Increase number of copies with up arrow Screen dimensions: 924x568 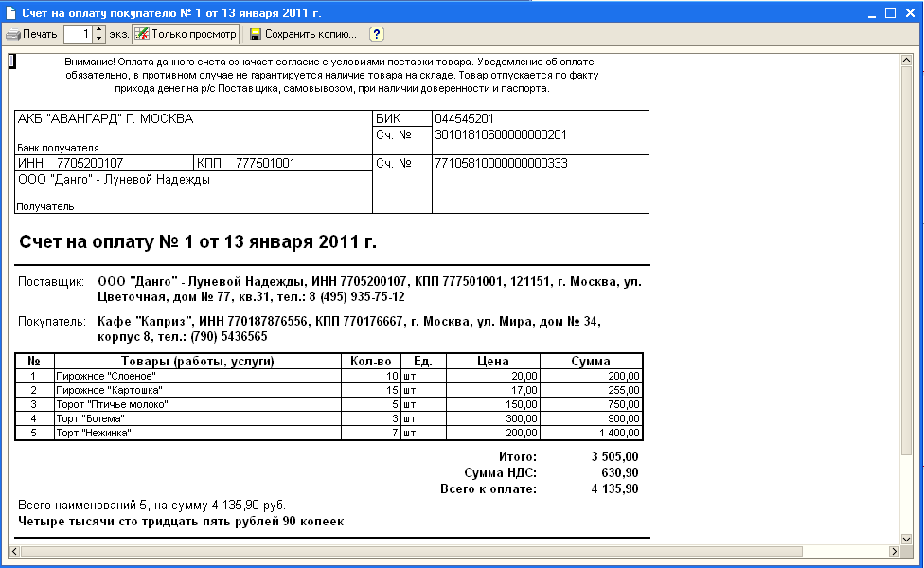99,30
